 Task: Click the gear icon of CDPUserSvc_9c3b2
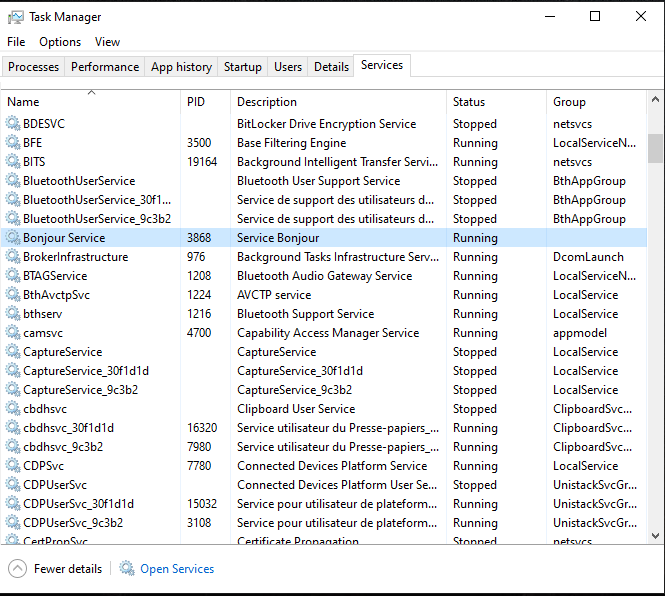tap(13, 523)
